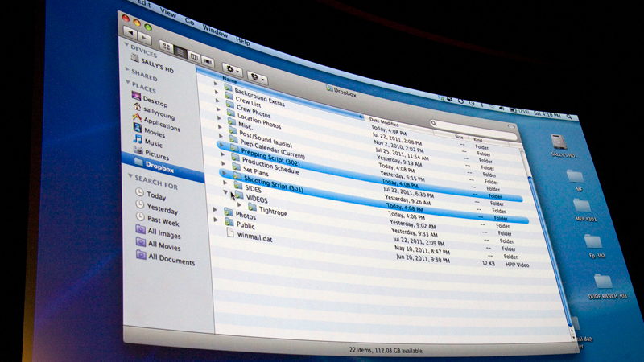
Task: Sort list by the Kind column header
Action: click(x=477, y=140)
